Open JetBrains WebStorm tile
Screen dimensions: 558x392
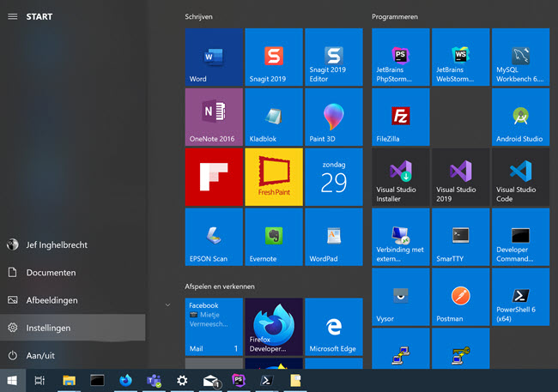[460, 57]
